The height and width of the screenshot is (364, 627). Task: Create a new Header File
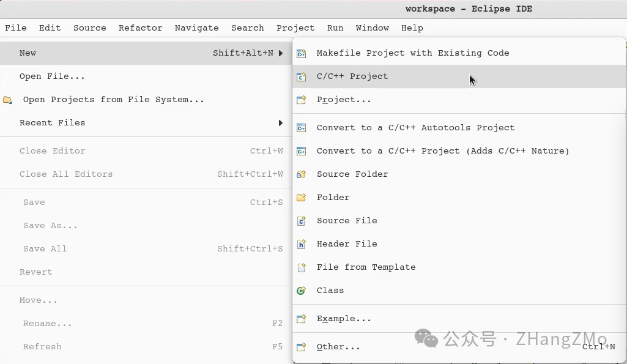pyautogui.click(x=459, y=244)
